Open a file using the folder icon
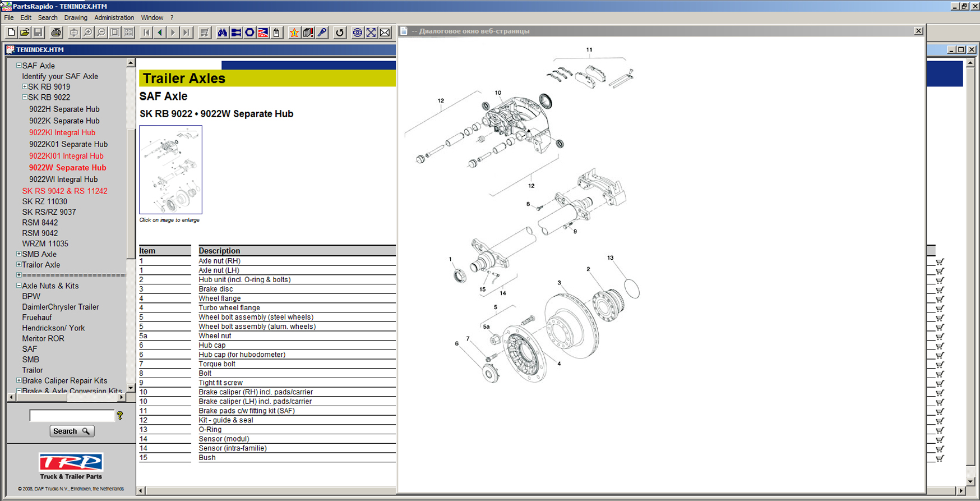980x501 pixels. tap(25, 33)
